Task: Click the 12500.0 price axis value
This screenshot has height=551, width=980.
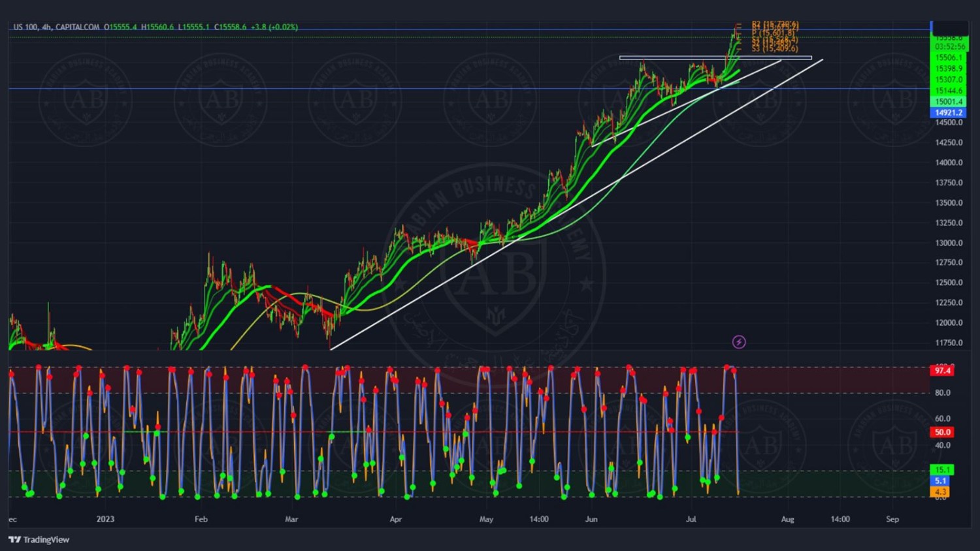Action: (949, 283)
